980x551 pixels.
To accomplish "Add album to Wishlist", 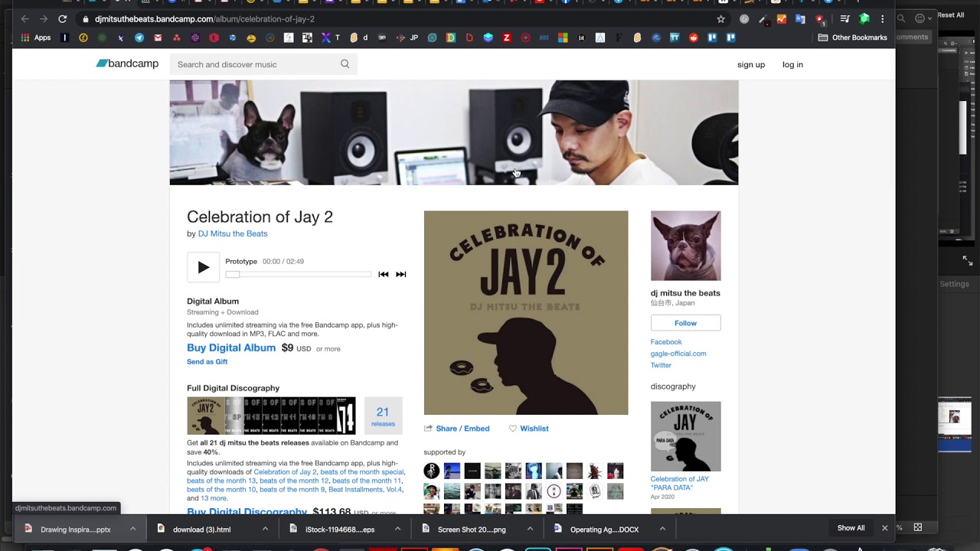I will tap(528, 429).
